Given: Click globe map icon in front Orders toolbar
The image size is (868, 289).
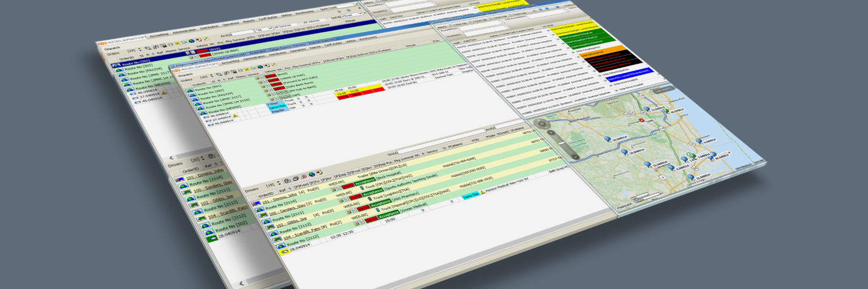Looking at the screenshot, I should 260,67.
